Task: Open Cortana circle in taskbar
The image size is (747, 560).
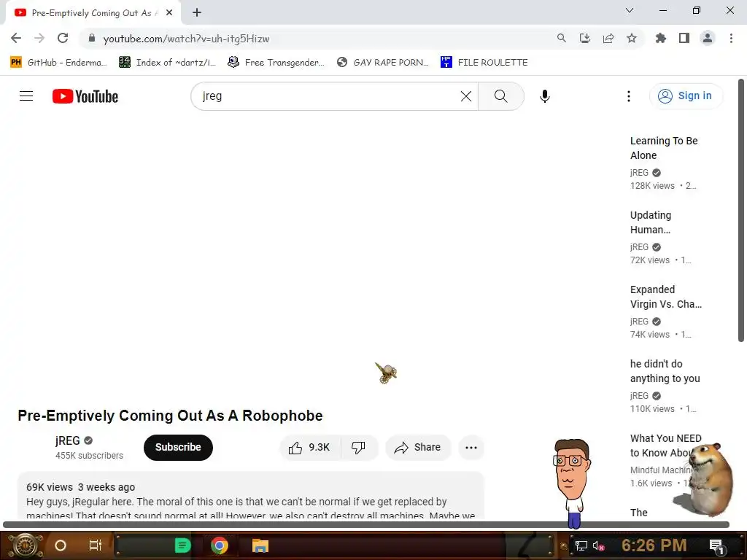Action: [x=60, y=545]
